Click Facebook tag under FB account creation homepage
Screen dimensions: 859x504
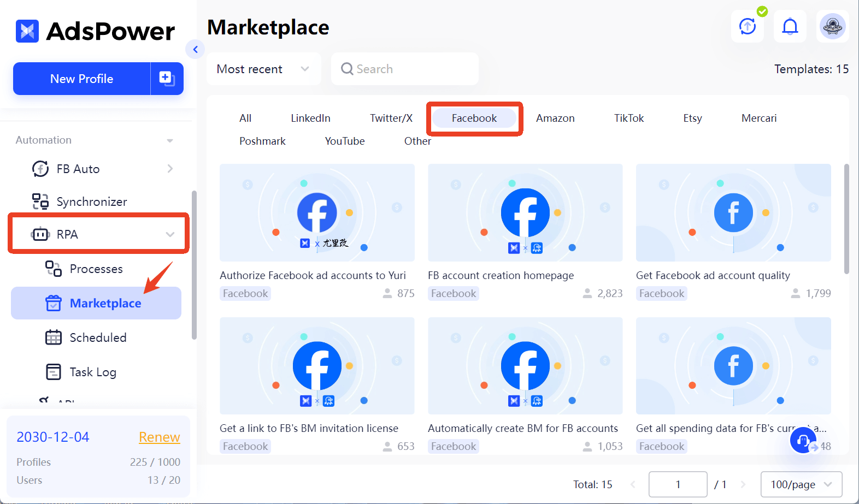coord(454,293)
